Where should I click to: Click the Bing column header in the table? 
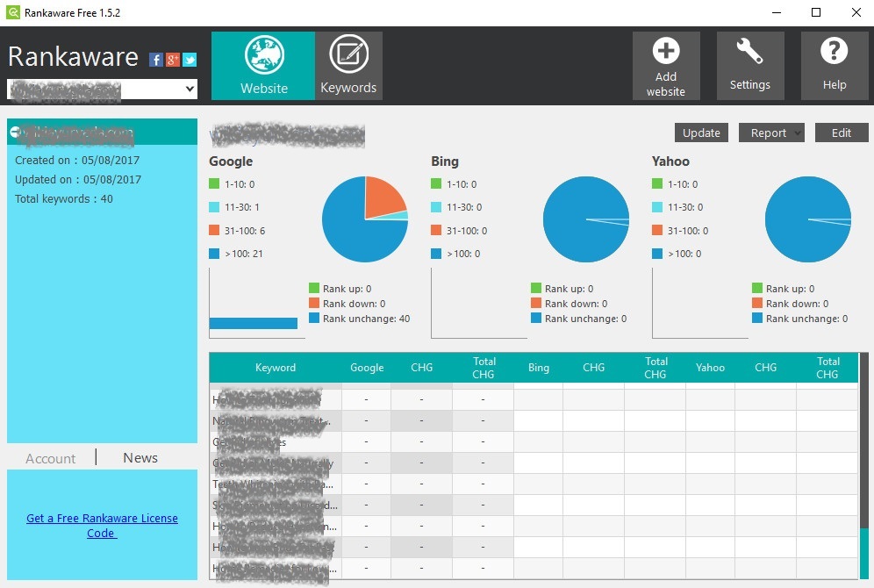539,368
